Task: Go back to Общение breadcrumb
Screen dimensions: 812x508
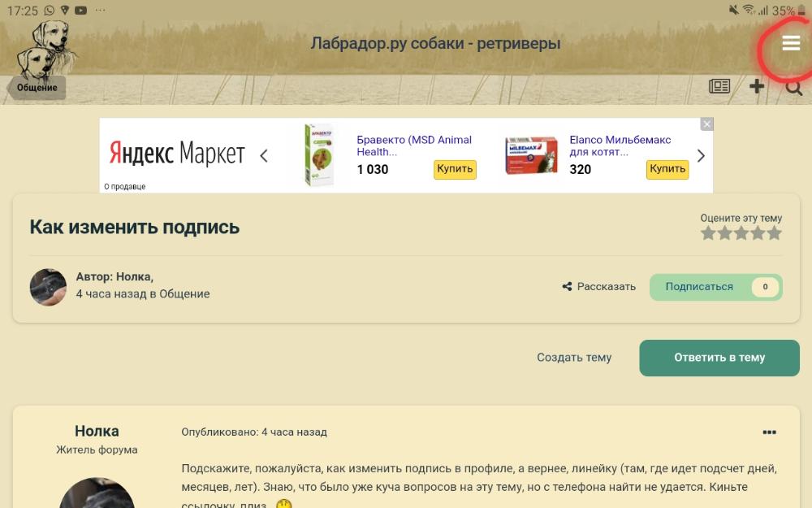Action: pyautogui.click(x=37, y=88)
